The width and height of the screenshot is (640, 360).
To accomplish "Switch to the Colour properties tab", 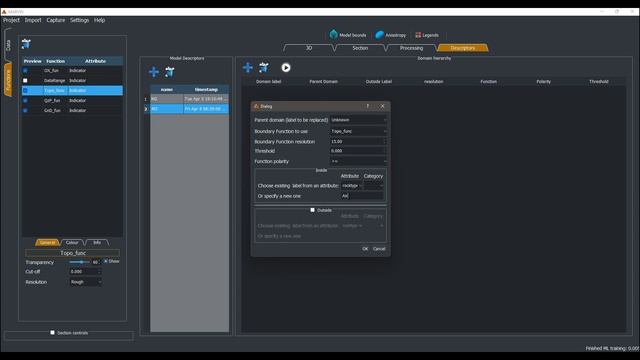I will pos(72,242).
